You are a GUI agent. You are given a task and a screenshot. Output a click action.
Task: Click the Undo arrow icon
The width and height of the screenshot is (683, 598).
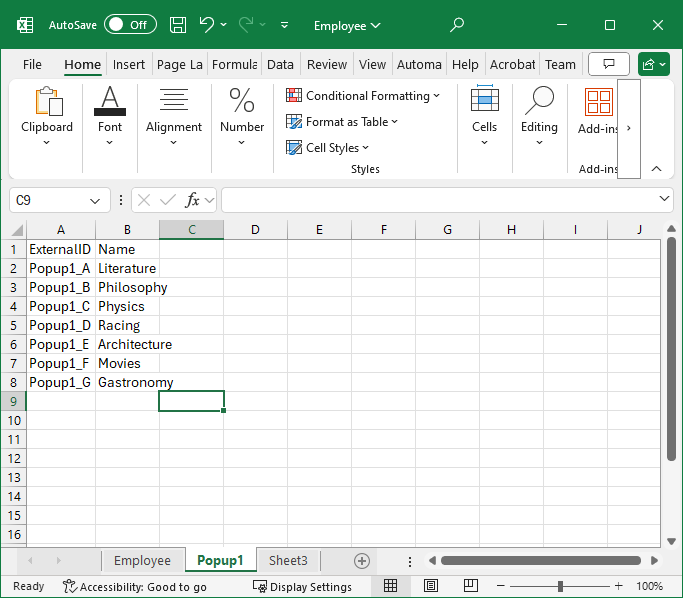(207, 25)
